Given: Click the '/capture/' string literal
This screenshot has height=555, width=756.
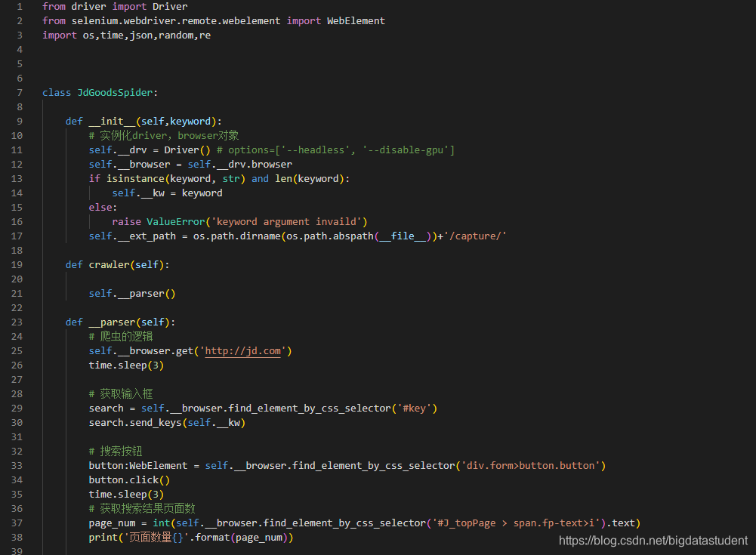Looking at the screenshot, I should [x=475, y=236].
